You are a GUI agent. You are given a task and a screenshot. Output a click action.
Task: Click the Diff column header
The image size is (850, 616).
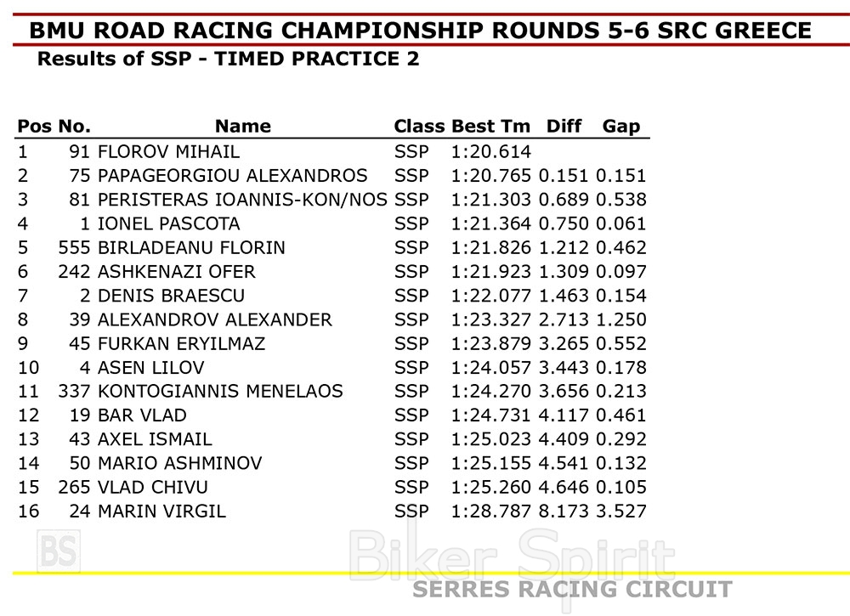[564, 127]
